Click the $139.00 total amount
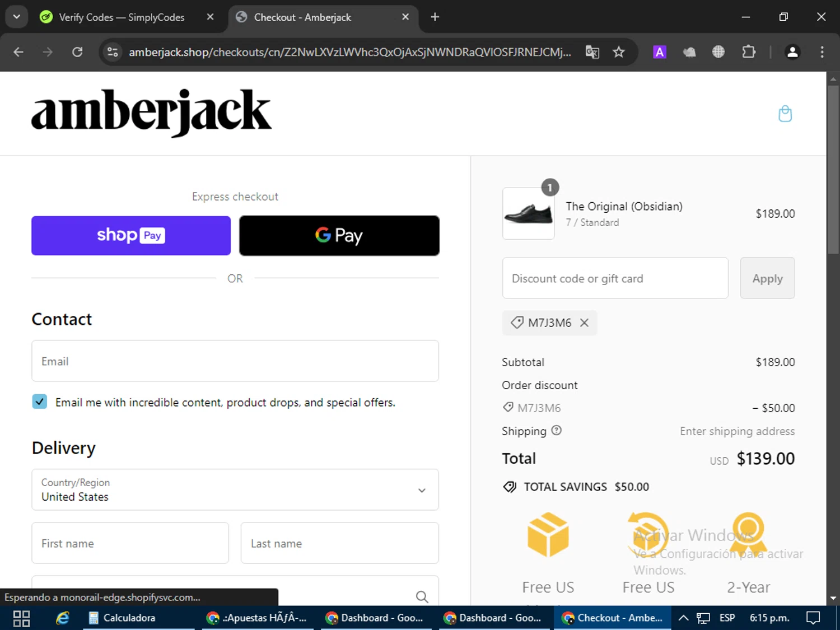Image resolution: width=840 pixels, height=630 pixels. pyautogui.click(x=766, y=459)
